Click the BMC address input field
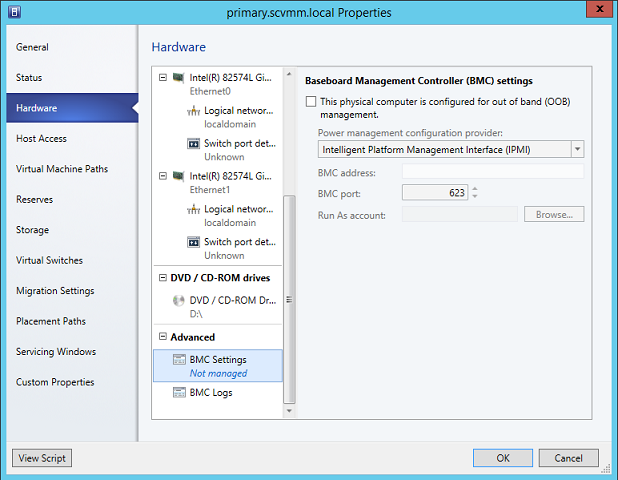618x480 pixels. (x=492, y=172)
